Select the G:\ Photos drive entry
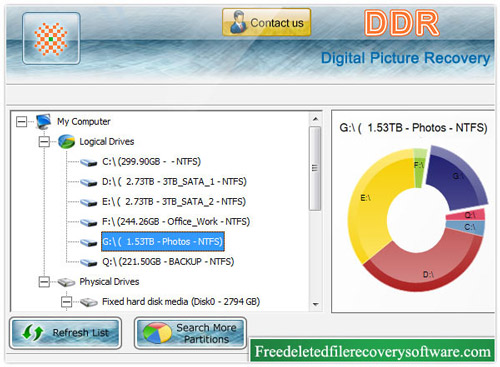Screen dimensions: 500x367 tap(163, 241)
